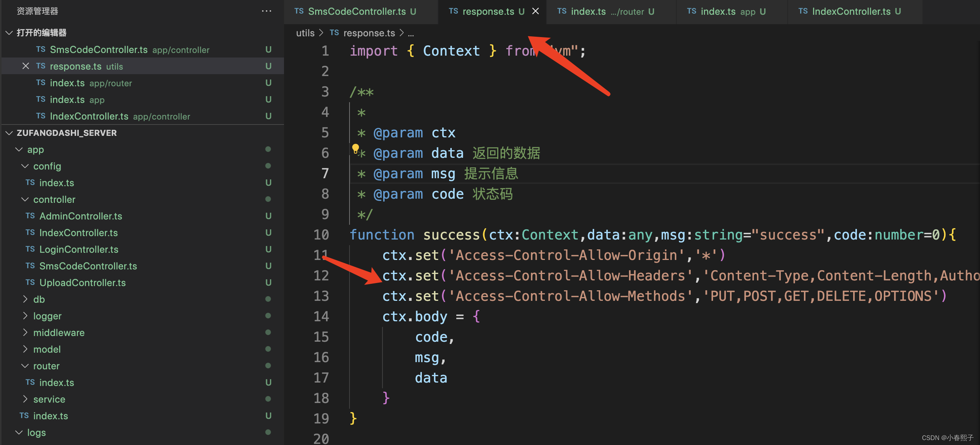Screen dimensions: 980x445
Task: Open Explorer more actions (...) menu
Action: click(266, 11)
